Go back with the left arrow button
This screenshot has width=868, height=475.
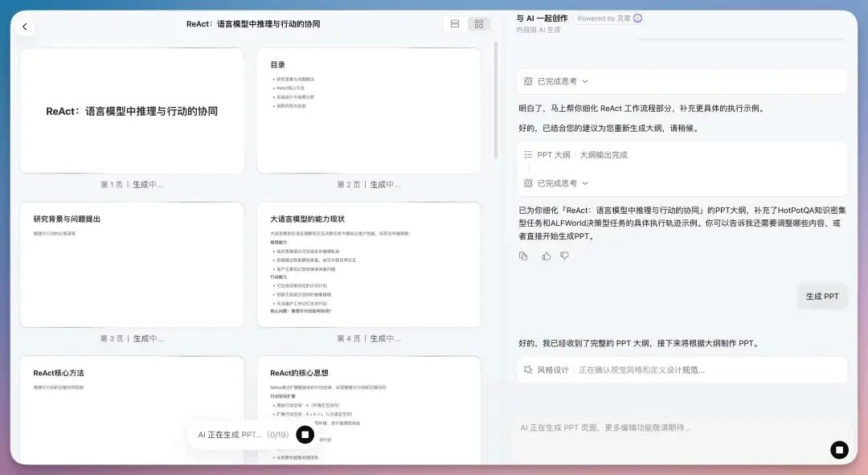(x=25, y=27)
